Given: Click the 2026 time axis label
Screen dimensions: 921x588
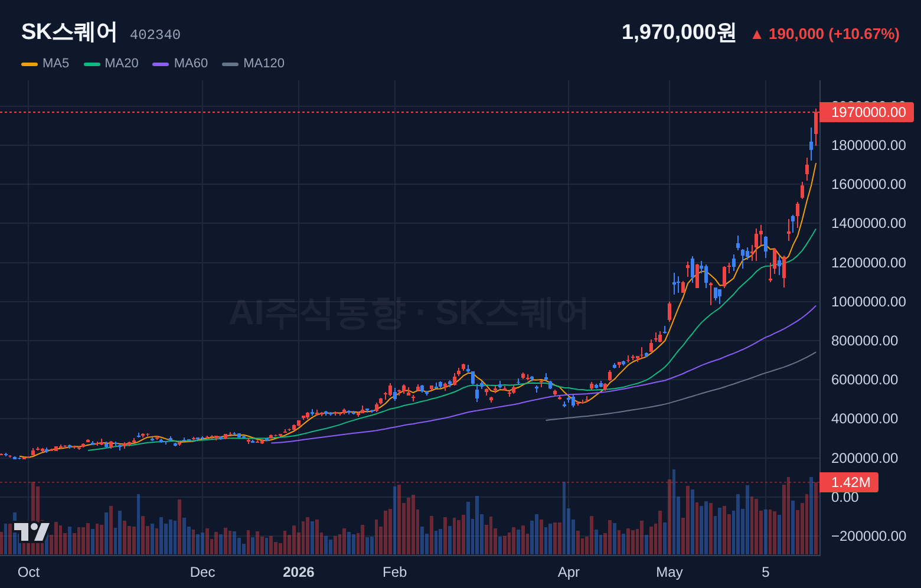Looking at the screenshot, I should [299, 572].
